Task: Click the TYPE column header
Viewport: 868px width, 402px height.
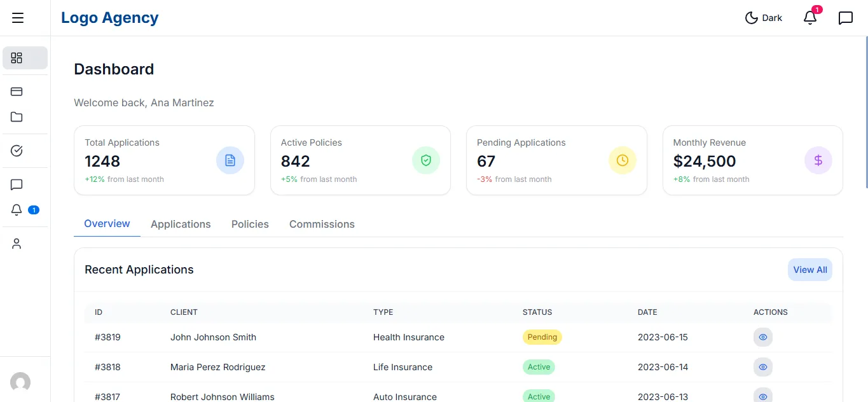Action: pyautogui.click(x=383, y=312)
